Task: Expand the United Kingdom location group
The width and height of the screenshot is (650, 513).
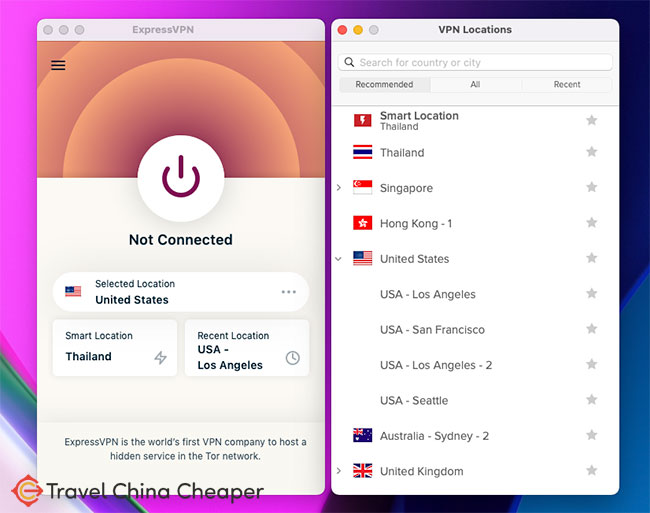Action: click(339, 471)
